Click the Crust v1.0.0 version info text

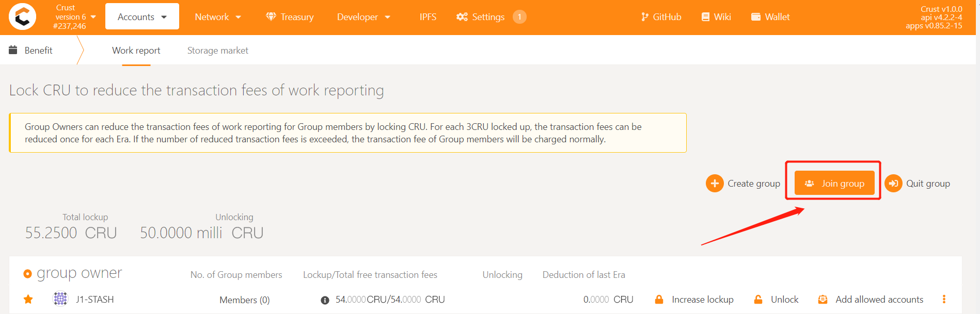(941, 9)
